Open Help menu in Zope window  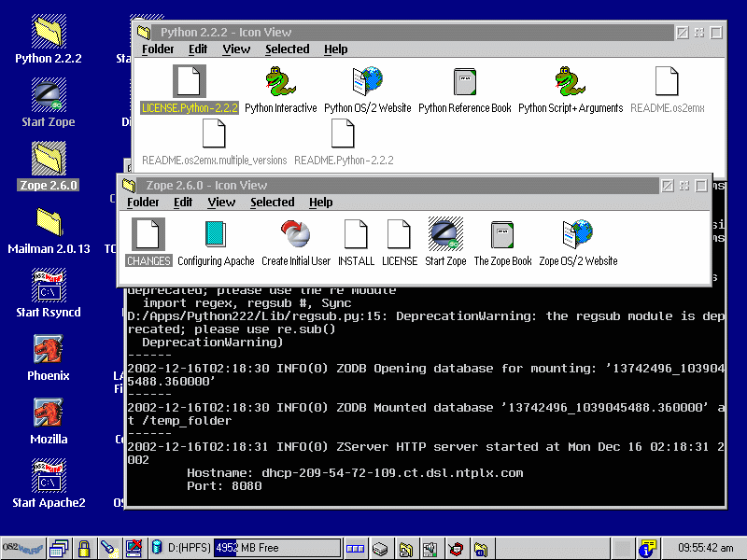[321, 203]
